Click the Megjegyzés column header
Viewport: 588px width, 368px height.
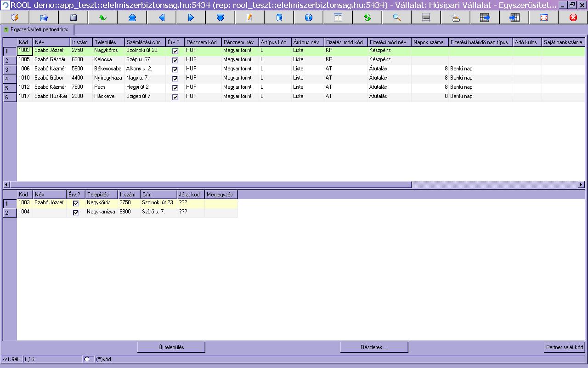coord(221,195)
